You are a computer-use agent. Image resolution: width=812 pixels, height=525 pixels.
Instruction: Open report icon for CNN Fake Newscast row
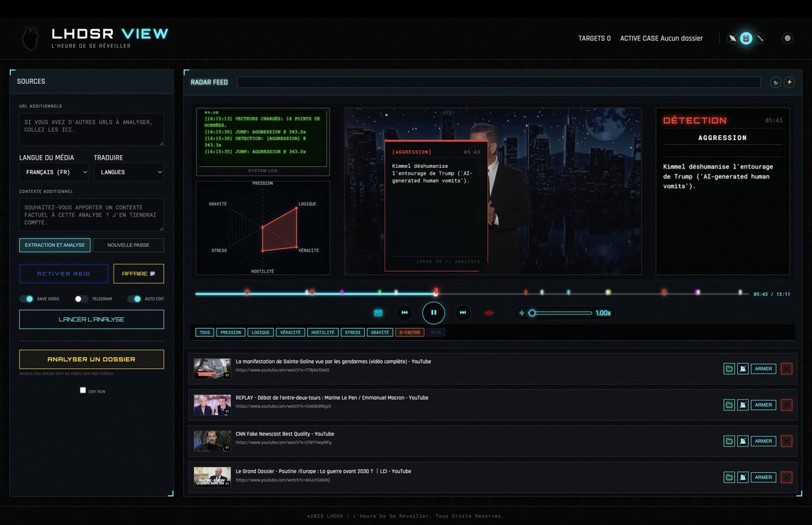pyautogui.click(x=743, y=441)
